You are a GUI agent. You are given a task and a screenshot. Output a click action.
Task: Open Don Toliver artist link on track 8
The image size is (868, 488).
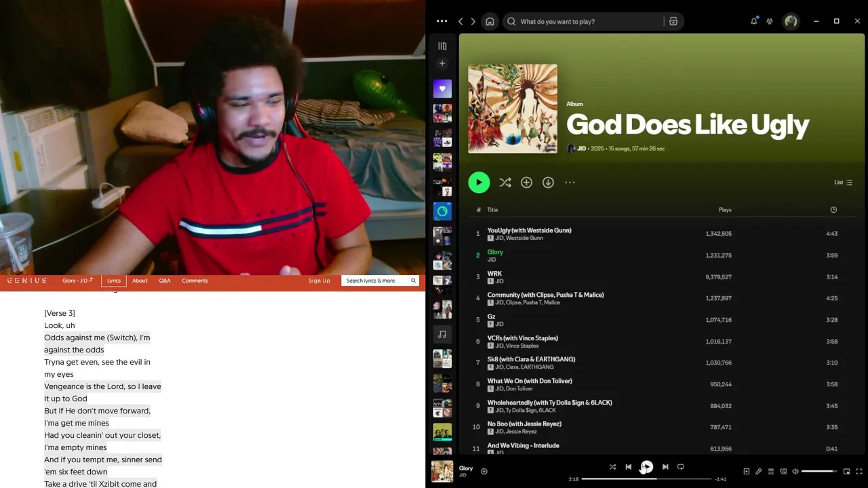[519, 389]
